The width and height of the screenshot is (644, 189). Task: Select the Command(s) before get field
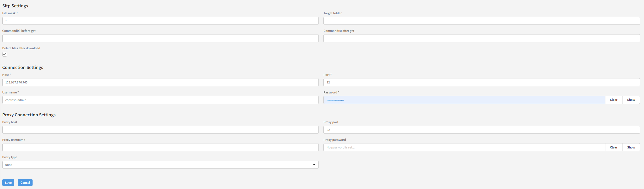160,38
